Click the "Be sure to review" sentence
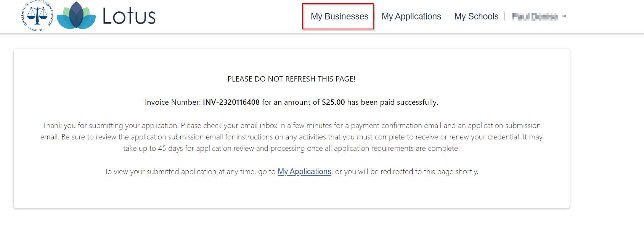 [99, 137]
